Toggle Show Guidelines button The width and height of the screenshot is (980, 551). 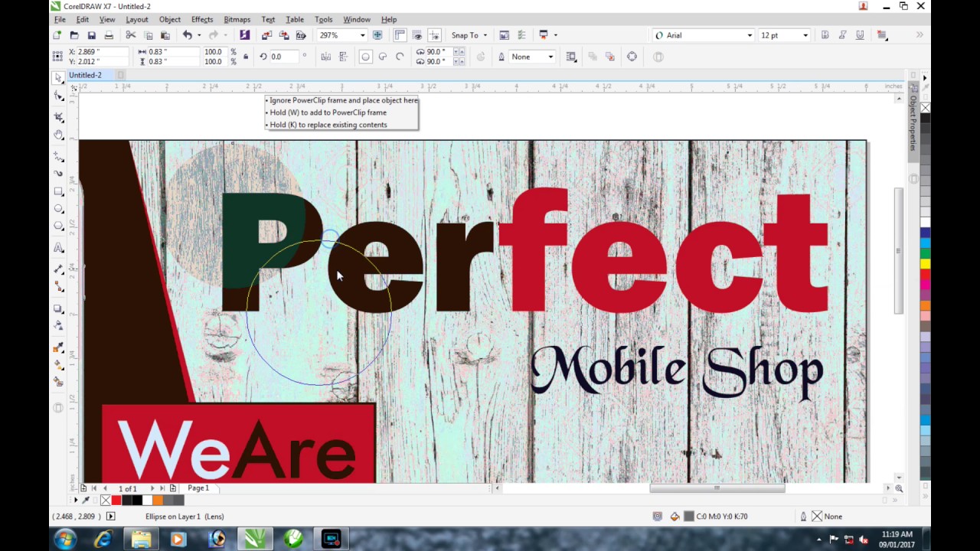click(435, 35)
